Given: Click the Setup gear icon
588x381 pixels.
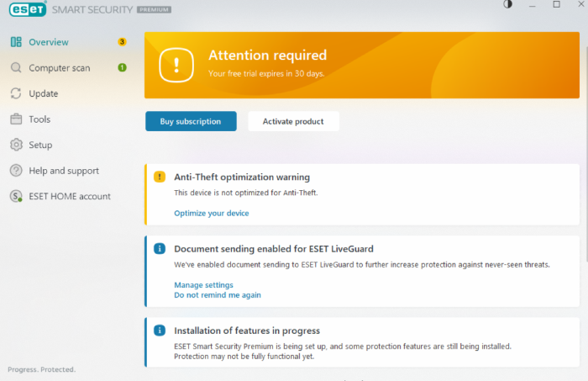Looking at the screenshot, I should [x=16, y=145].
